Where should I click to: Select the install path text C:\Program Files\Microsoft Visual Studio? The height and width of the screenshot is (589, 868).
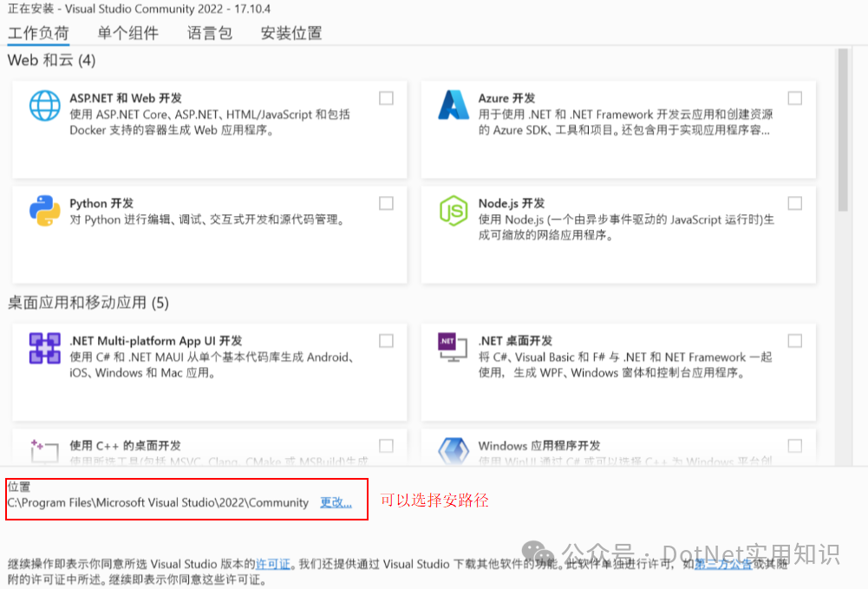tap(158, 502)
